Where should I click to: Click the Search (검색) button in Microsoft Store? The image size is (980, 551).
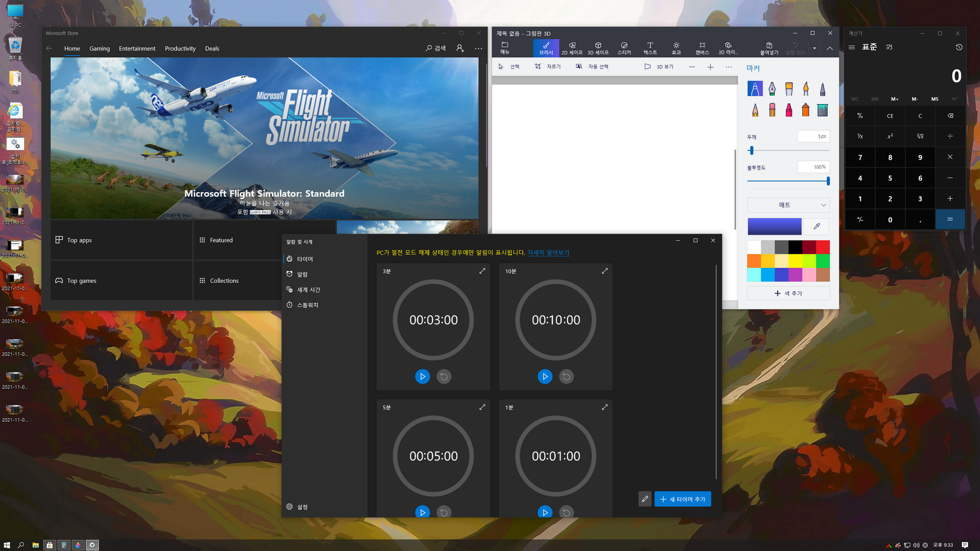point(436,49)
